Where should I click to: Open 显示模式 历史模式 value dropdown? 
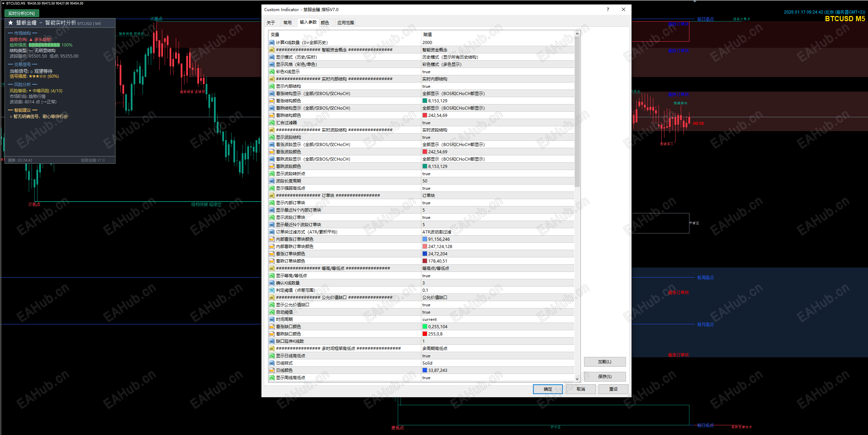pyautogui.click(x=450, y=57)
